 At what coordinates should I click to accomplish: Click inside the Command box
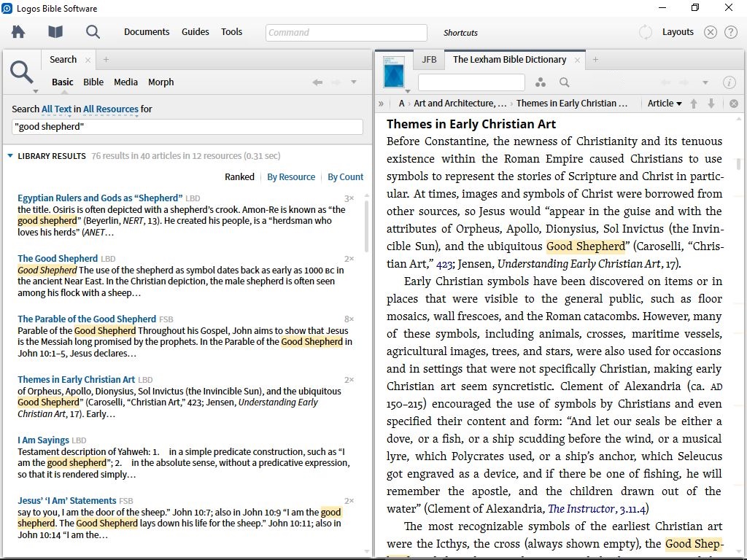tap(345, 32)
